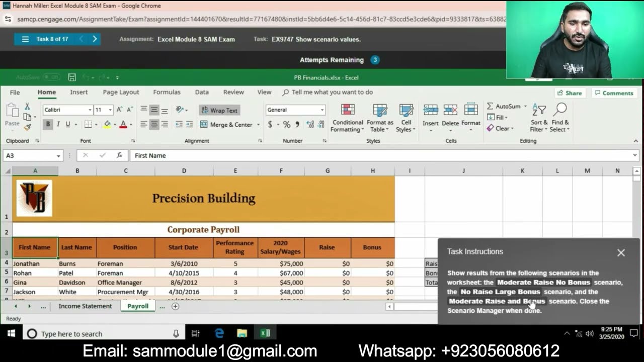Toggle Bold formatting
644x362 pixels.
(x=48, y=124)
